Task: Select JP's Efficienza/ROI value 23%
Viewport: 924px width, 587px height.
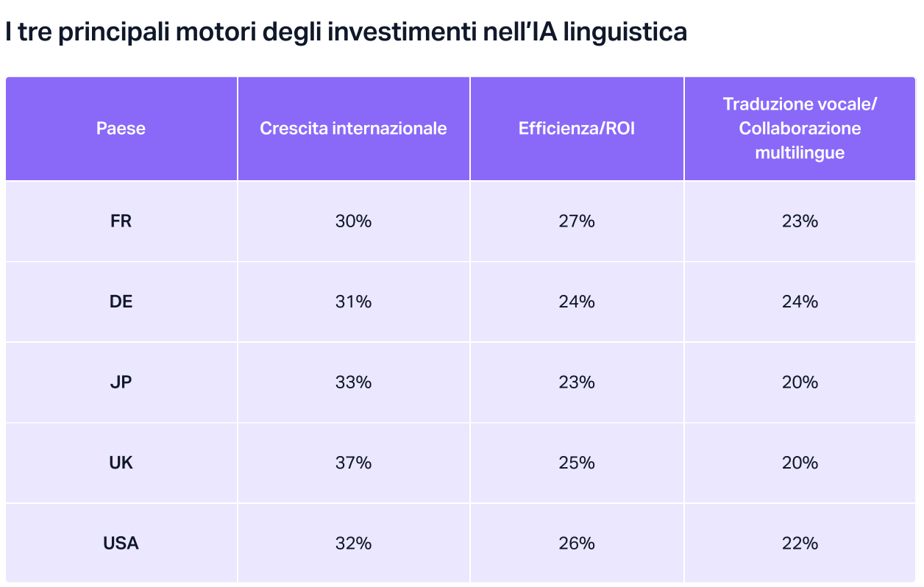Action: tap(577, 383)
